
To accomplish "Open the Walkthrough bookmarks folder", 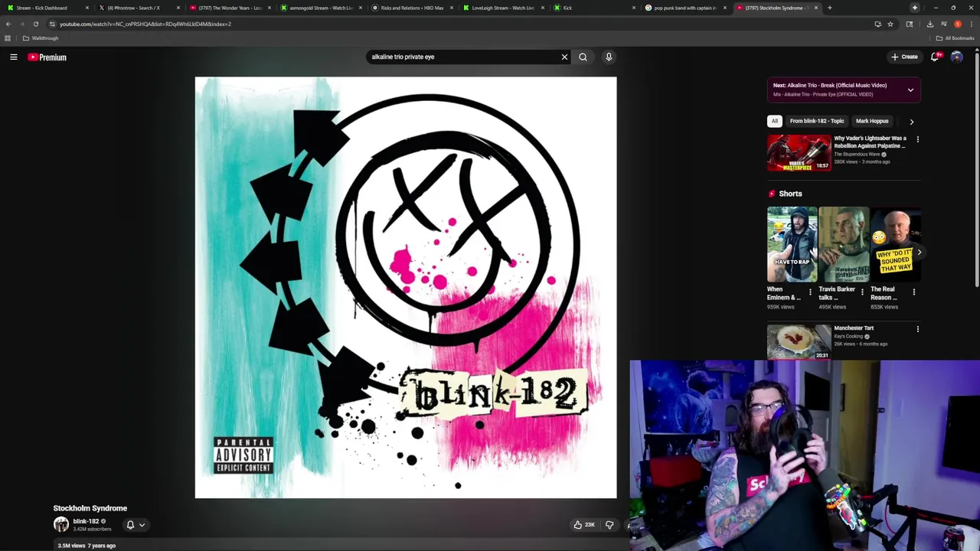I will click(x=41, y=38).
